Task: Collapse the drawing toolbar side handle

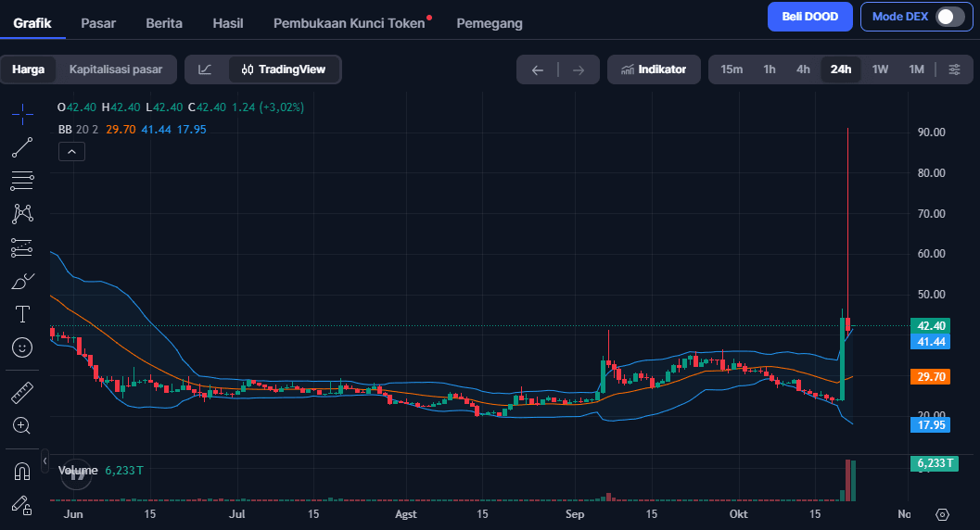Action: (45, 461)
